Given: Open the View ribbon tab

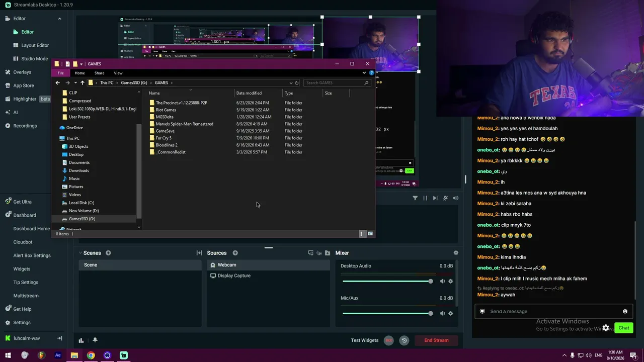Looking at the screenshot, I should pyautogui.click(x=118, y=73).
